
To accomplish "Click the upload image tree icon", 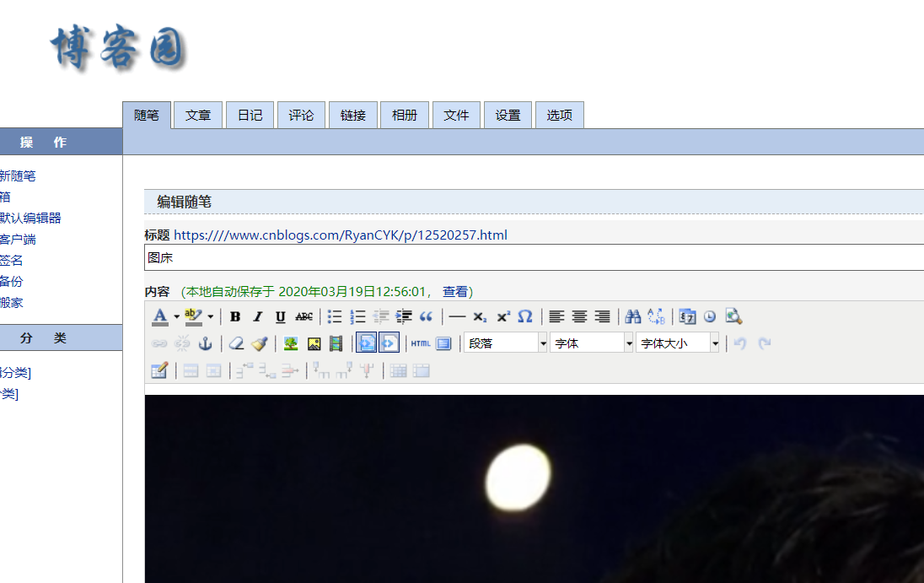I will point(291,343).
